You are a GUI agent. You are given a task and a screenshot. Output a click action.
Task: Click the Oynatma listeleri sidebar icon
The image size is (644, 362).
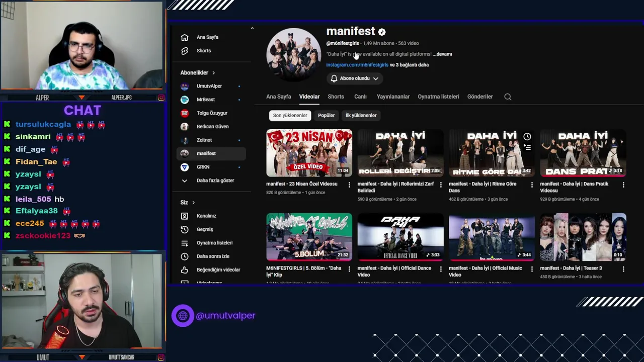[185, 243]
